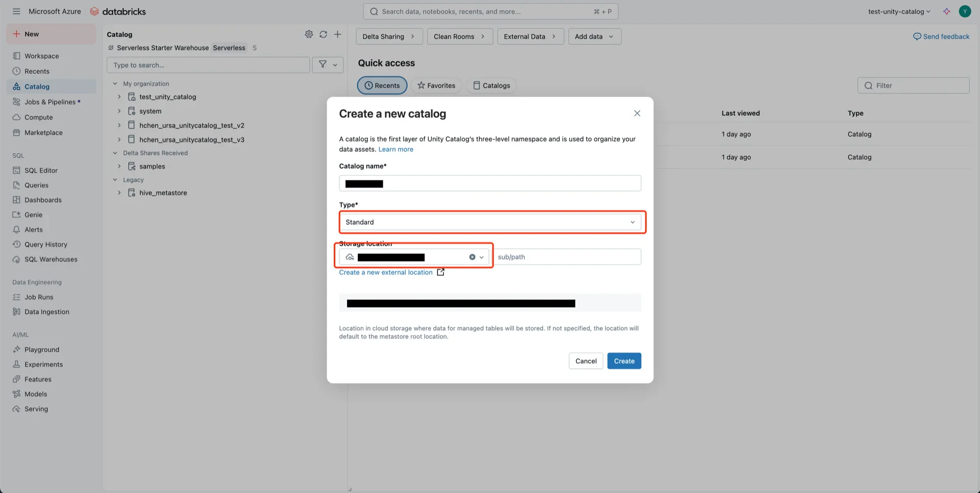Click the Queries icon in sidebar

click(16, 185)
